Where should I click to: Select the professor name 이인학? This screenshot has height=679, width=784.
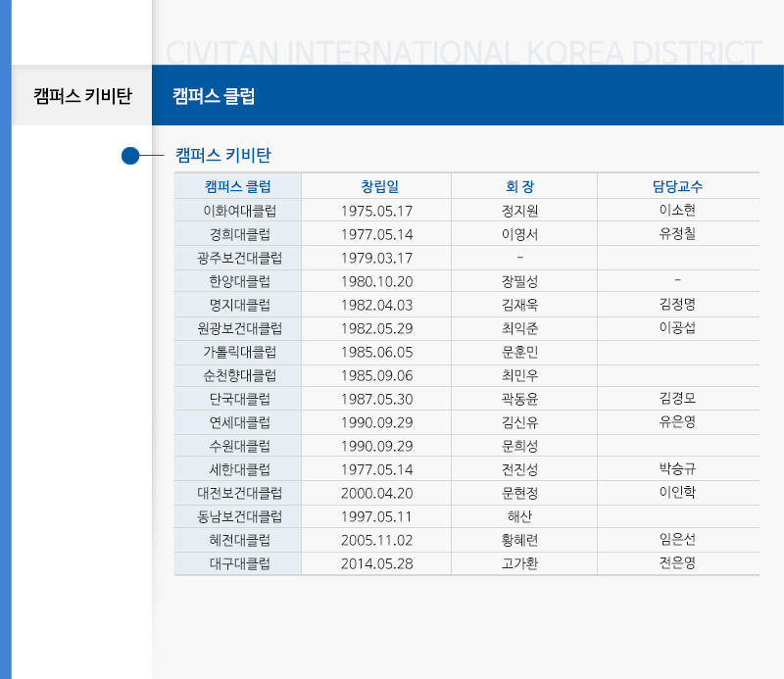[x=677, y=492]
